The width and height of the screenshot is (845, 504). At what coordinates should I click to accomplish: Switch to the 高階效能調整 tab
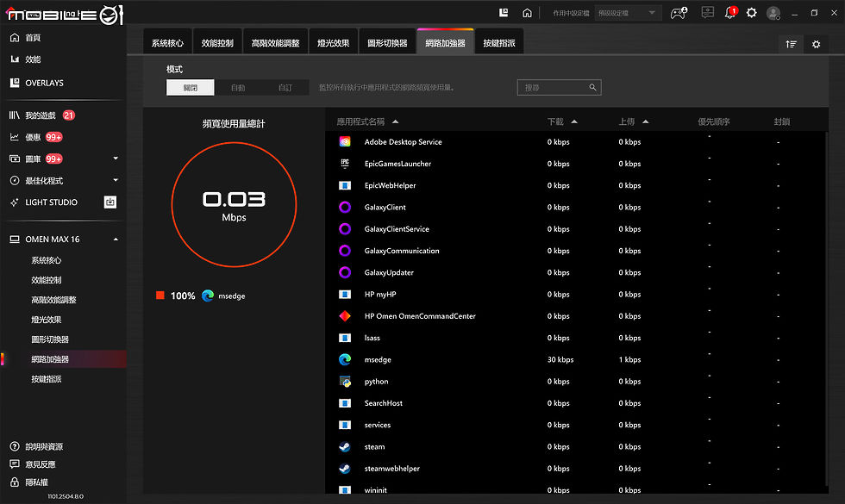(x=275, y=42)
